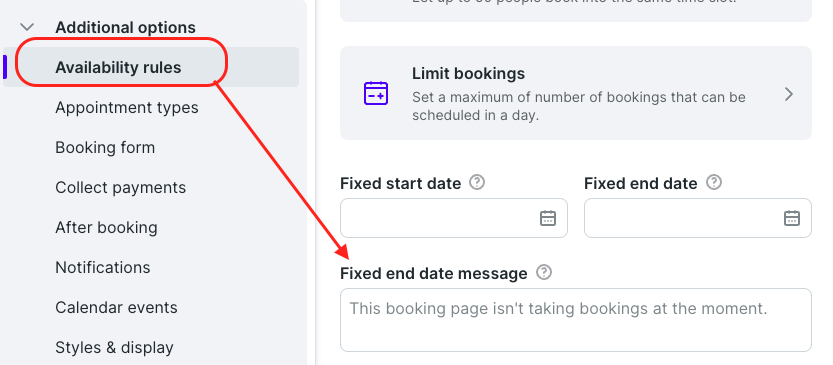Open Limit bookings via right chevron arrow

(789, 95)
